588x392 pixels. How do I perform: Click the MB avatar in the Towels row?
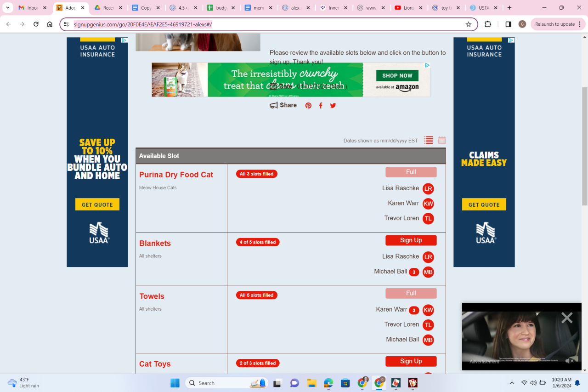pyautogui.click(x=428, y=340)
